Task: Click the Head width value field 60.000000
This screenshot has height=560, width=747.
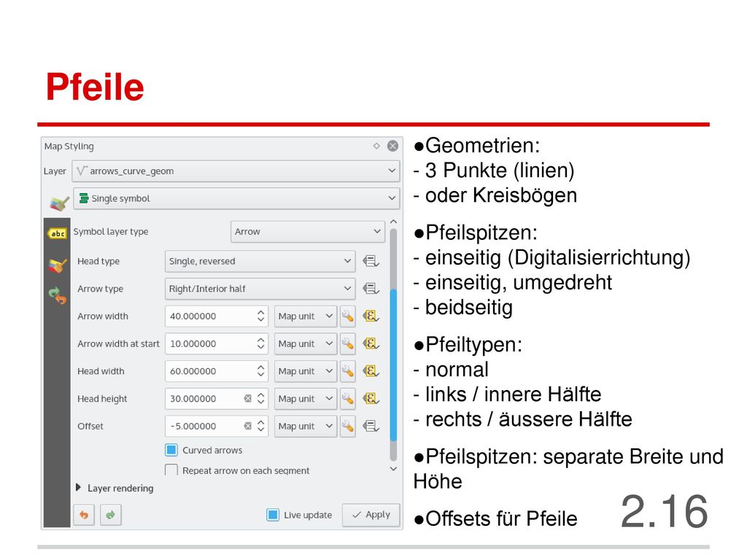Action: [216, 371]
